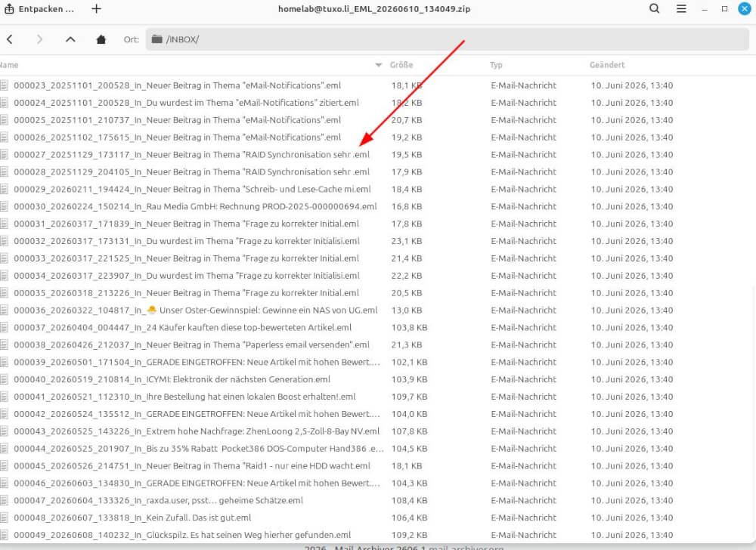Click the 13,0 KB size cell
756x550 pixels.
click(x=407, y=311)
